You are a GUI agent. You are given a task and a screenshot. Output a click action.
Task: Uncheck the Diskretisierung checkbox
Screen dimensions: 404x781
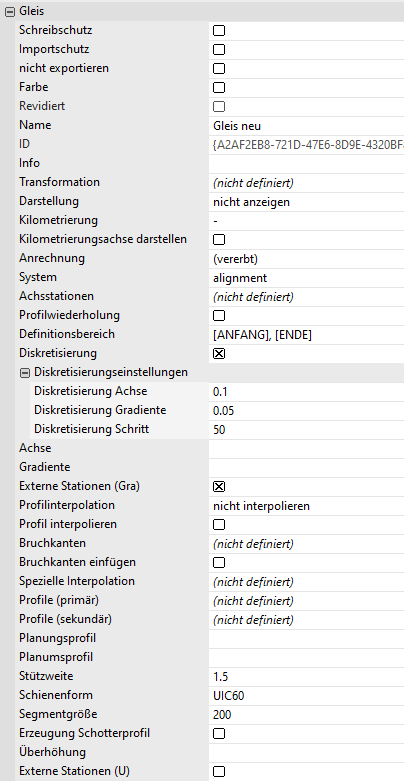click(x=219, y=354)
